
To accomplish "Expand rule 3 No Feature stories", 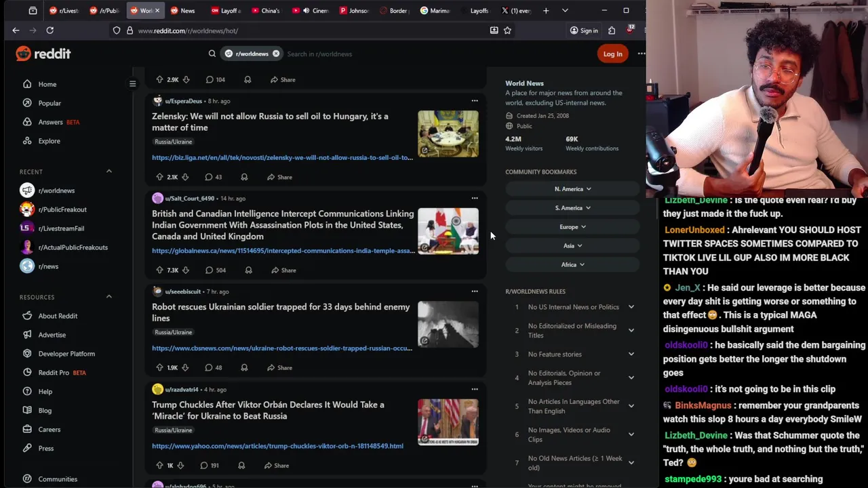I will point(631,354).
